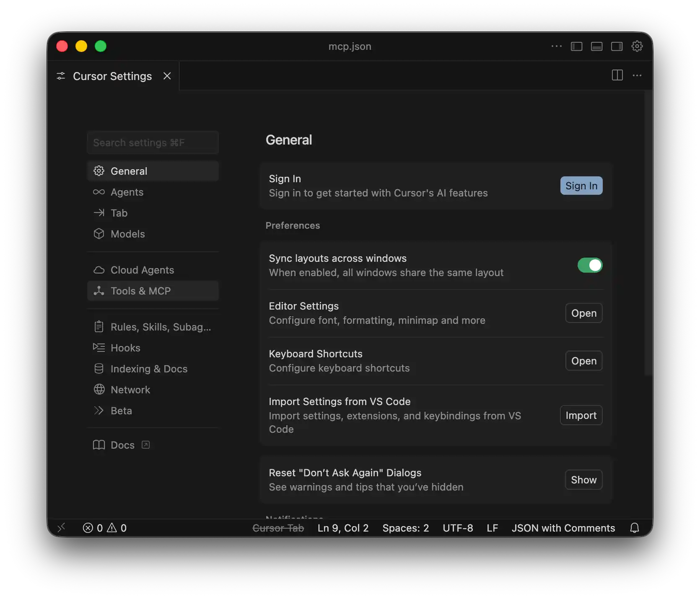This screenshot has width=700, height=599.
Task: Click the Hooks icon in the sidebar
Action: pos(99,348)
